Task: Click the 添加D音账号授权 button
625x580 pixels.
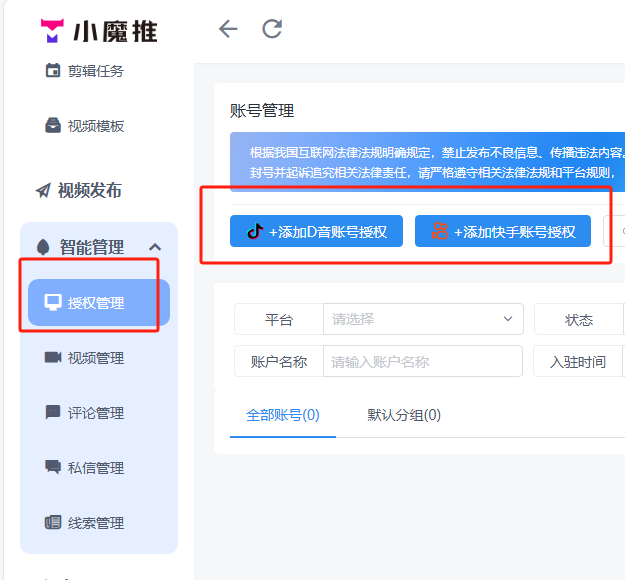Action: (316, 231)
